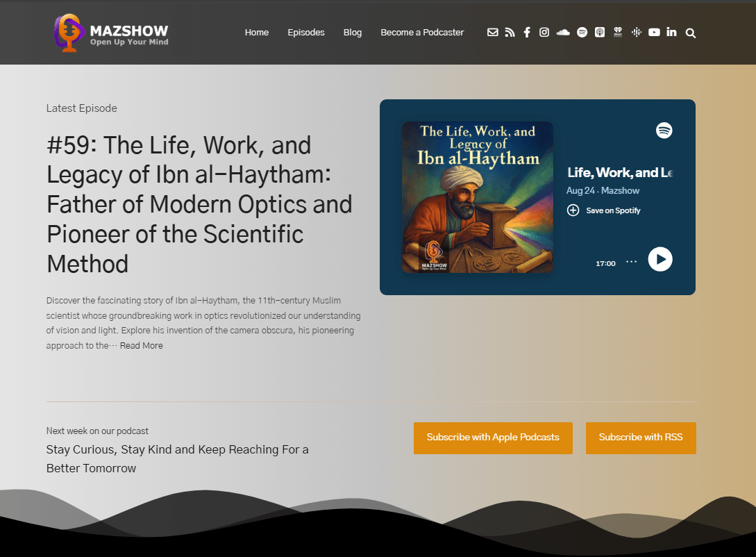Click 'Next week on our podcast' text

pos(97,431)
